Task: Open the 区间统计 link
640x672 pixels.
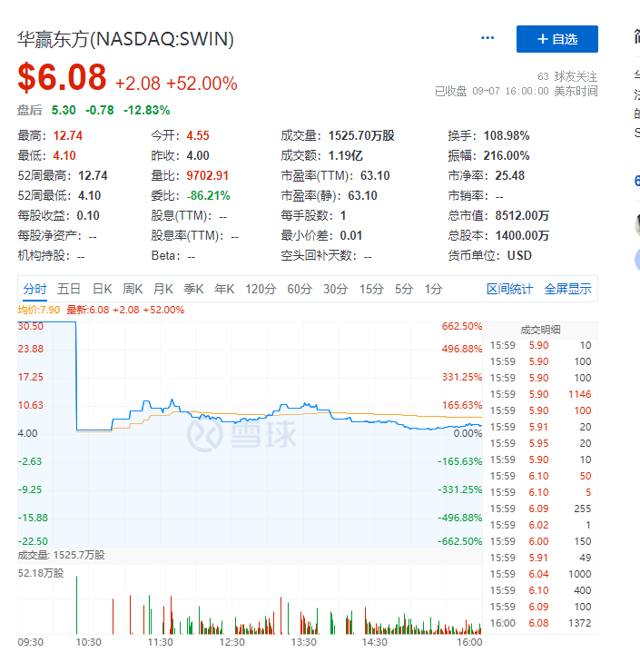Action: click(509, 290)
